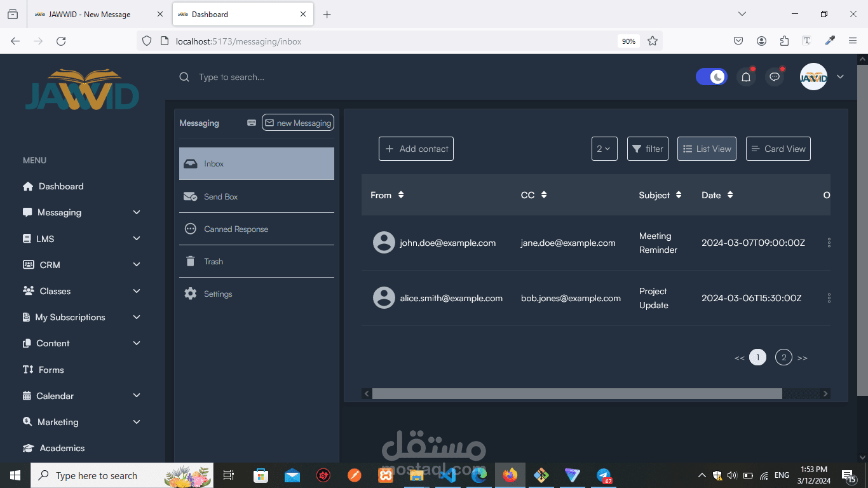Open the chat messages icon in header
The width and height of the screenshot is (868, 488).
pyautogui.click(x=775, y=77)
